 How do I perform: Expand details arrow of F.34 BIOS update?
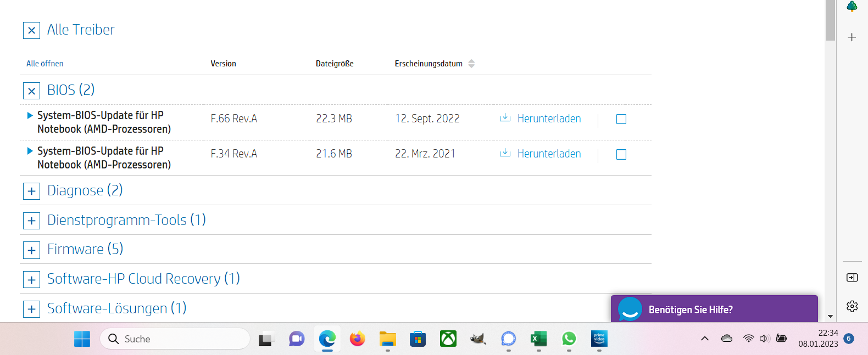(x=30, y=151)
